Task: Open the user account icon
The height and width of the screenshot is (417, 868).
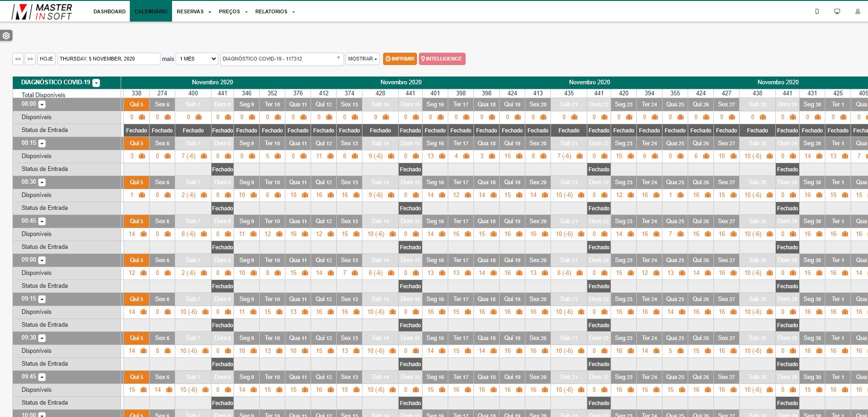Action: pos(857,11)
